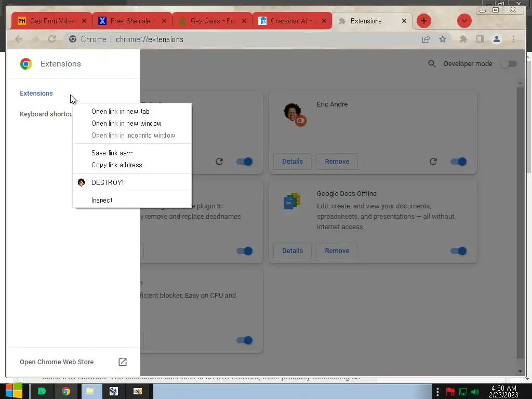
Task: Click the reload icon on Eric Andre card
Action: coord(433,162)
